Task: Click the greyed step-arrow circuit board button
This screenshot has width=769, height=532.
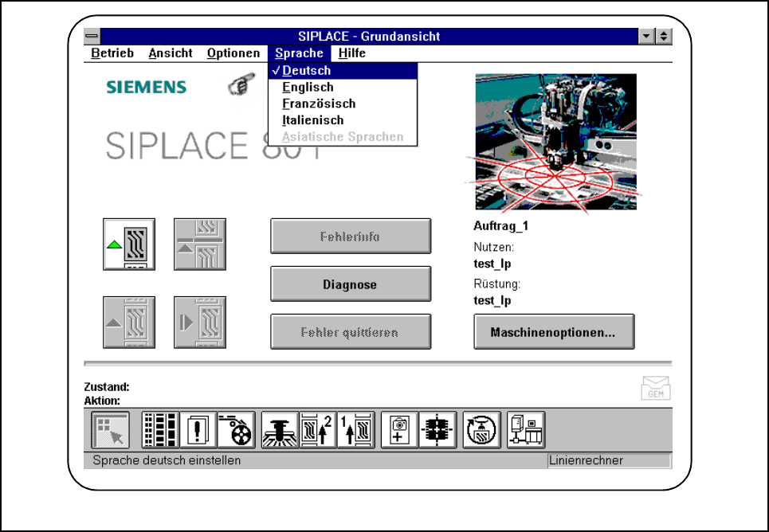Action: 199,322
